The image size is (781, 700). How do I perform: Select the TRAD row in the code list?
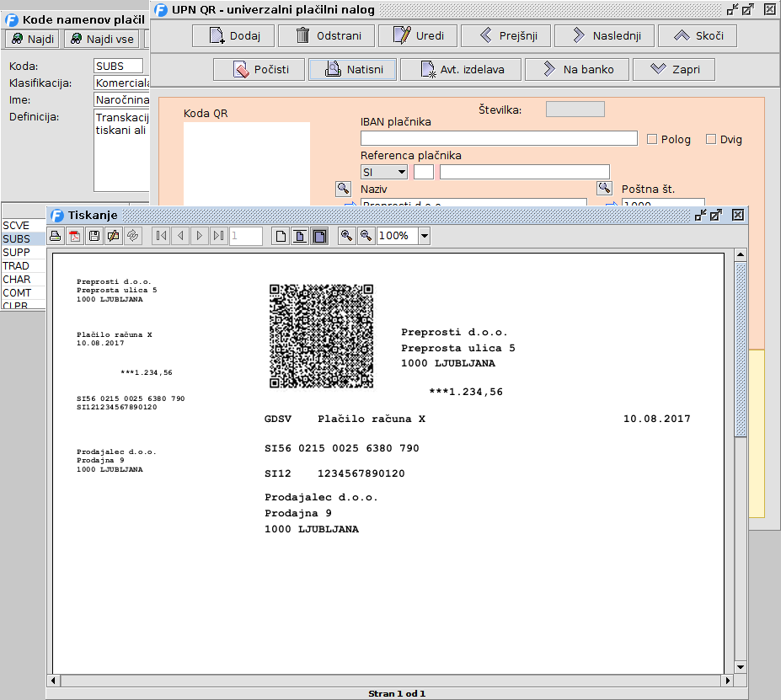(24, 266)
